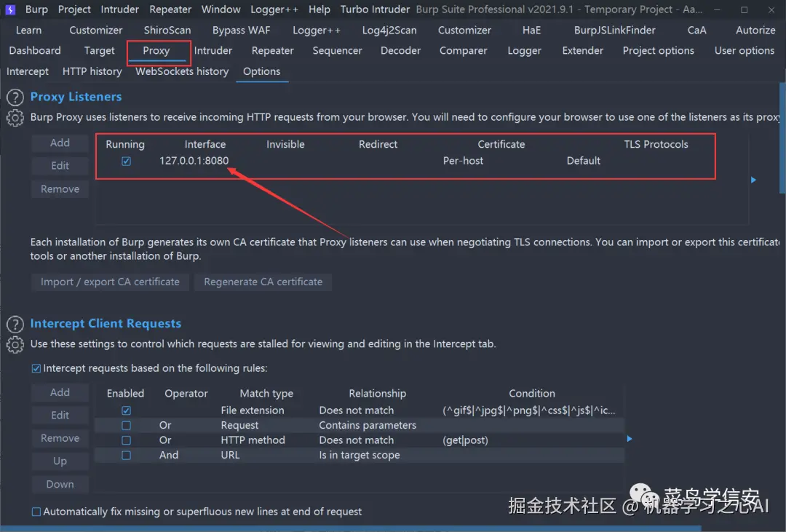786x532 pixels.
Task: Switch to the Bypass WAF tab
Action: tap(241, 30)
